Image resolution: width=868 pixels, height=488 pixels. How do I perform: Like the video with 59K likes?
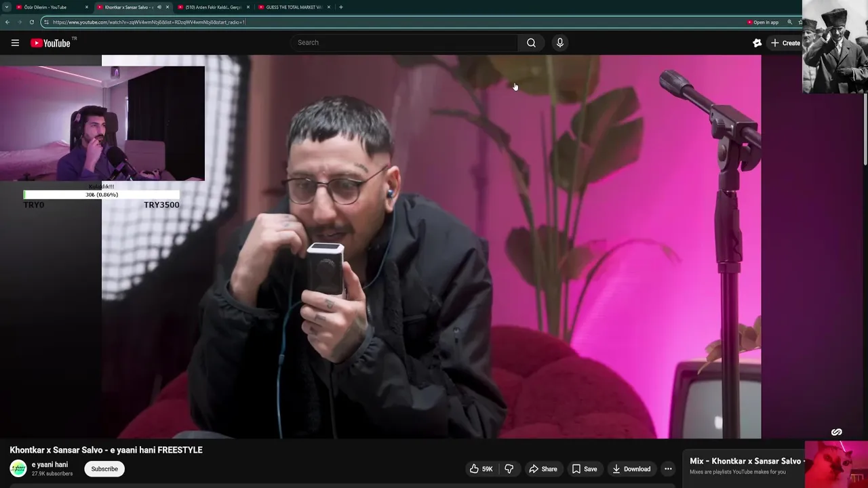481,469
